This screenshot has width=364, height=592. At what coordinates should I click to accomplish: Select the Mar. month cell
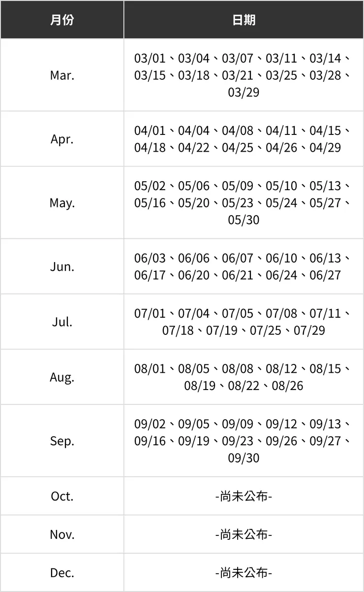62,75
